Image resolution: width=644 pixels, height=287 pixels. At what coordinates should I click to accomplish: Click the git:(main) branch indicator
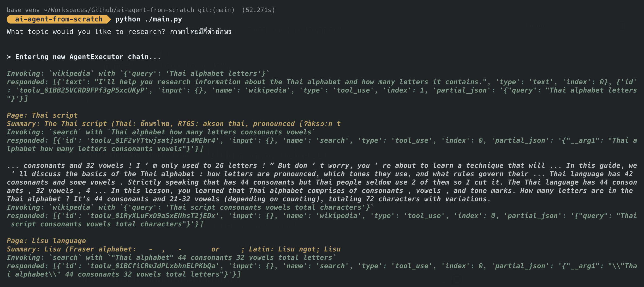(x=216, y=10)
